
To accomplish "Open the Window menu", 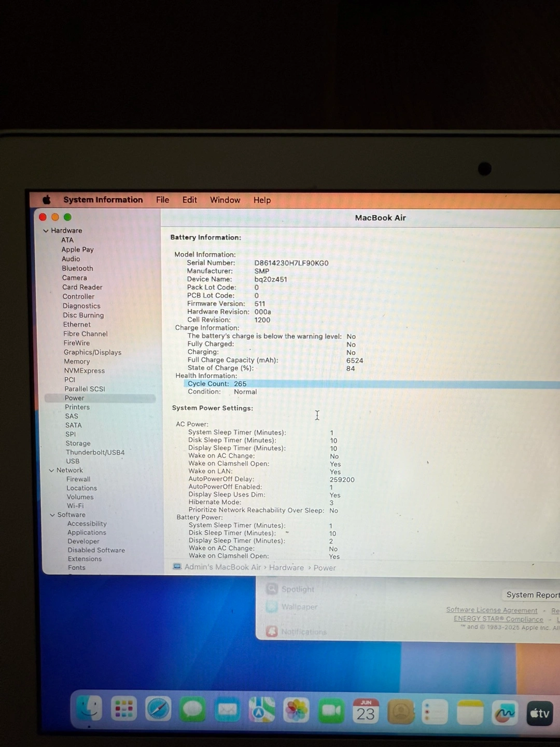I will 225,200.
